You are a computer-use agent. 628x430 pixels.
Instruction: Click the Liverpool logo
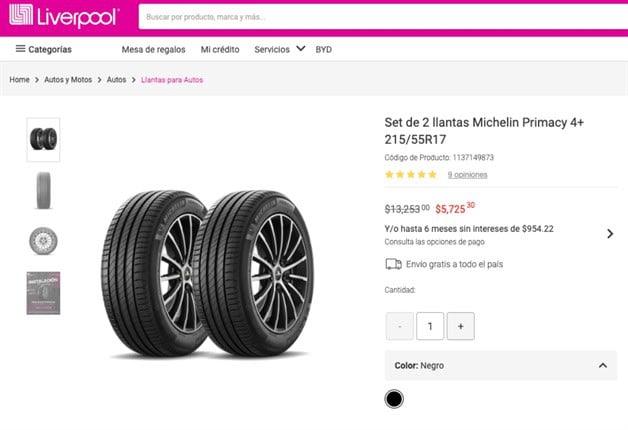[64, 17]
